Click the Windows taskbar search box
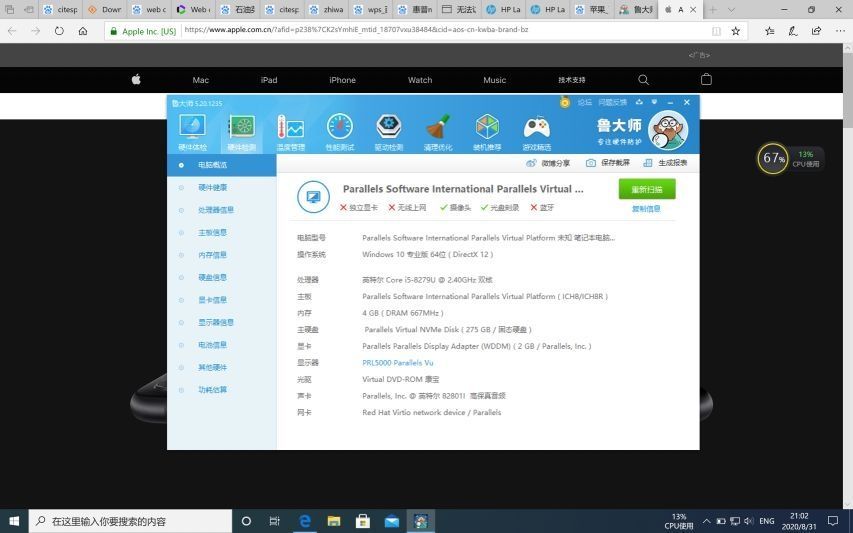 pyautogui.click(x=131, y=521)
